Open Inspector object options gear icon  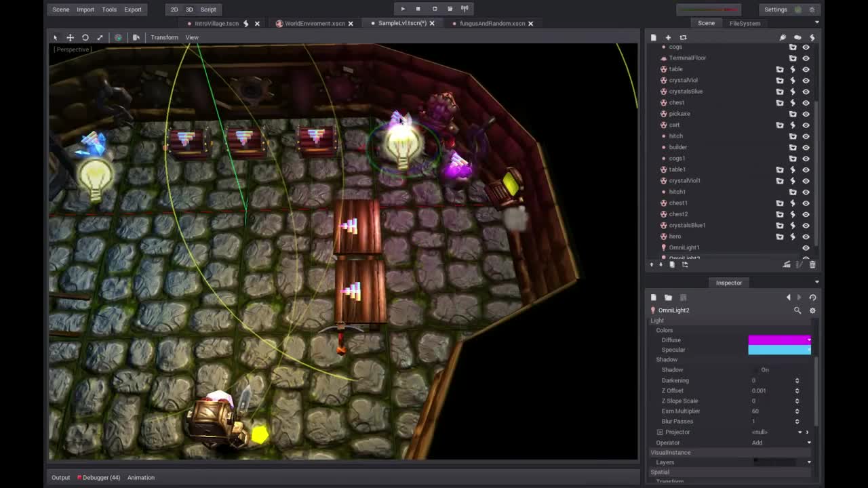click(812, 310)
